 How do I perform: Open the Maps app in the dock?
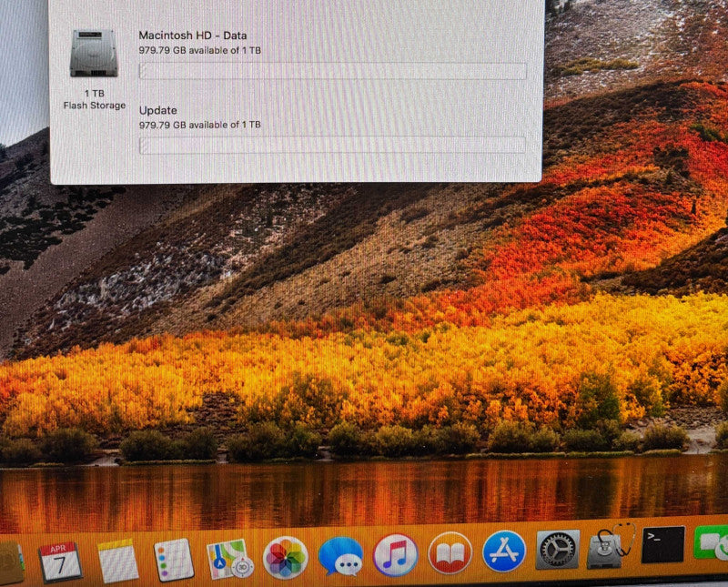tap(229, 559)
